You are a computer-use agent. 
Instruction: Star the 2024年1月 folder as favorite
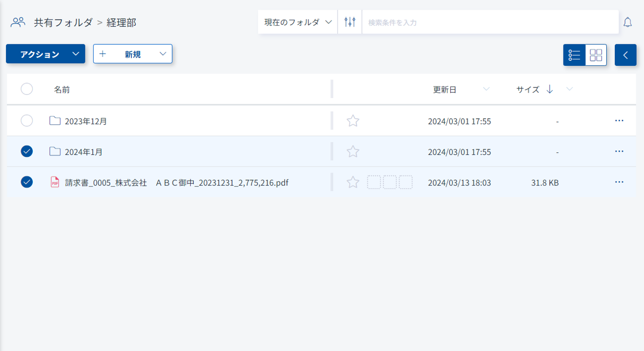point(353,151)
